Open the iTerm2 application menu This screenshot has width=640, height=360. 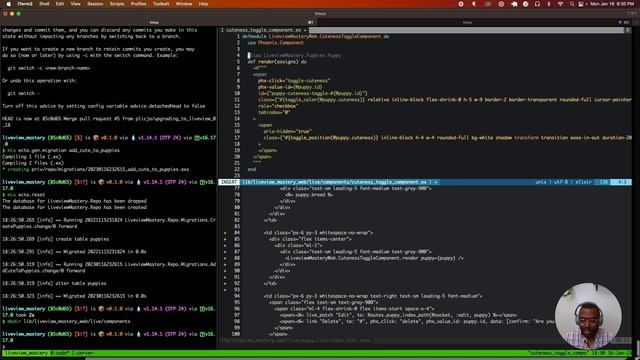pyautogui.click(x=25, y=4)
